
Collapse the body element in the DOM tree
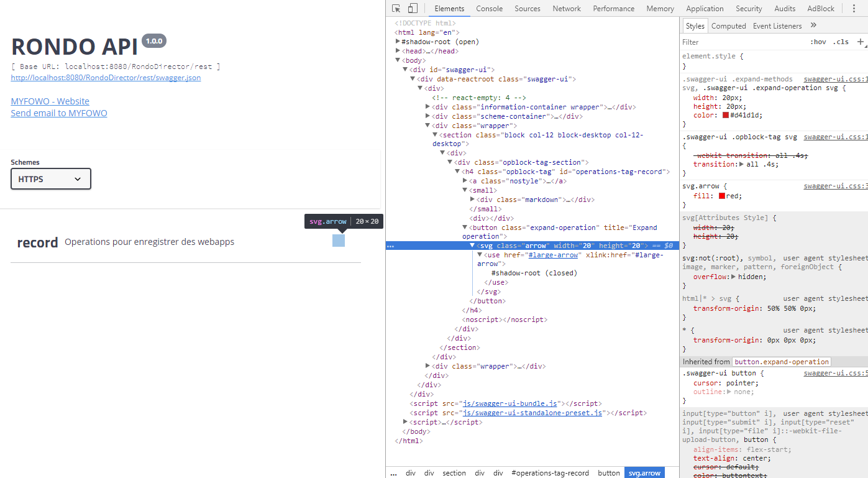click(x=398, y=60)
